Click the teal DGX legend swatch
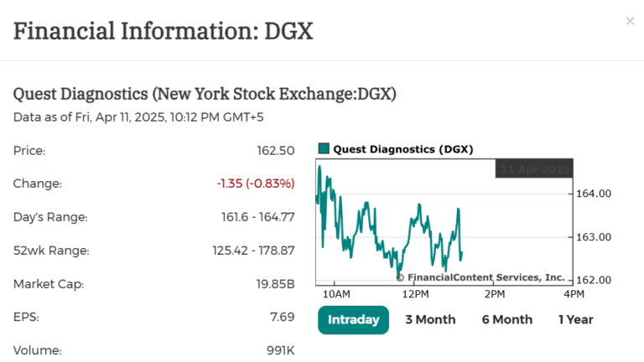Image resolution: width=644 pixels, height=362 pixels. (323, 149)
